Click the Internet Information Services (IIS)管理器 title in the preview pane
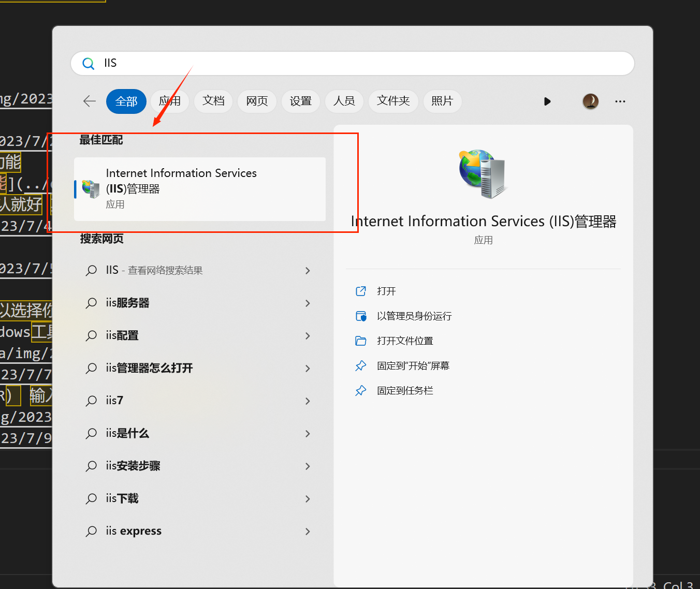Screen dimensions: 700x589 click(484, 222)
